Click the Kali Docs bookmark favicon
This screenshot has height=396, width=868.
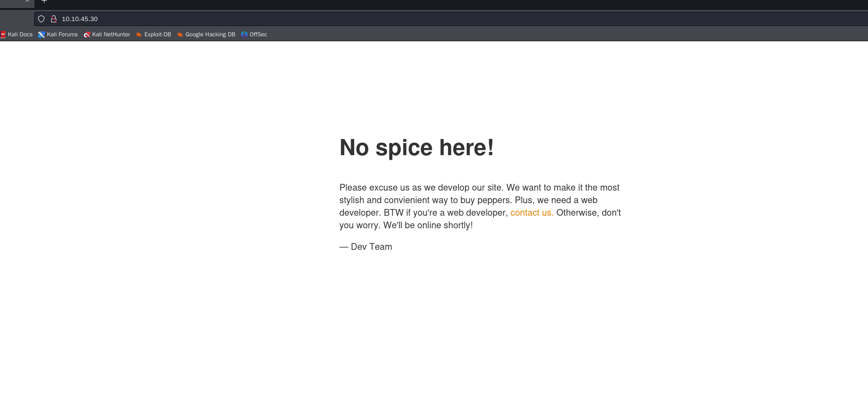pos(3,35)
